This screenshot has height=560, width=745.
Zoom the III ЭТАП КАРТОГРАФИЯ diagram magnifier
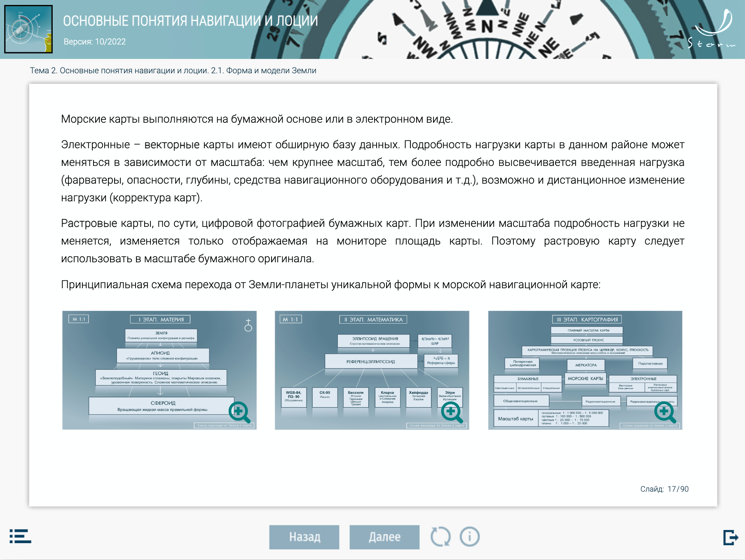665,412
